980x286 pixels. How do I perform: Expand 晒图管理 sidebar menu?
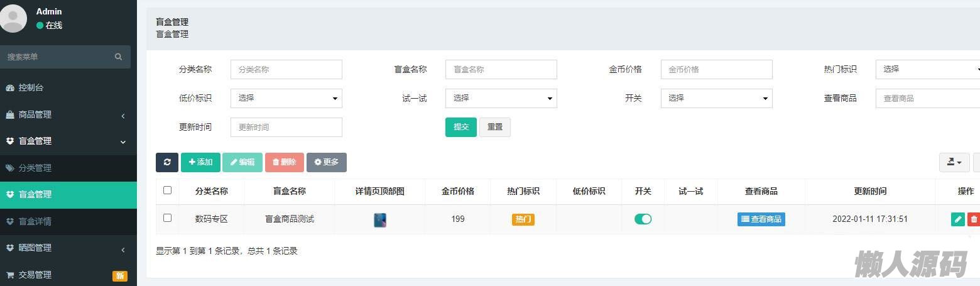coord(68,248)
